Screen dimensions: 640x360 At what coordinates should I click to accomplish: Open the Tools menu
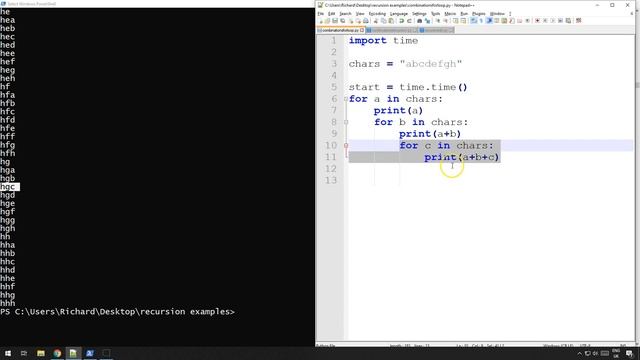pos(436,13)
